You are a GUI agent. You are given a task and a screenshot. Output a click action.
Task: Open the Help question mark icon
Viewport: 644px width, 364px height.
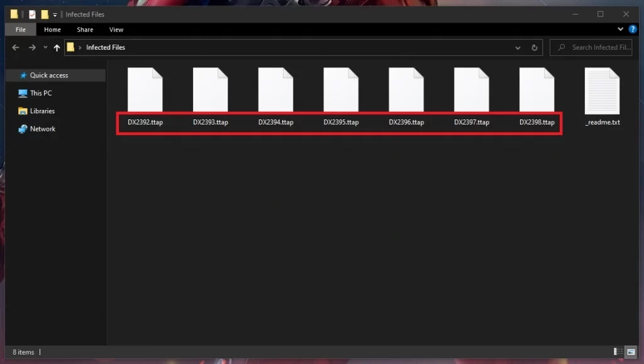point(633,29)
